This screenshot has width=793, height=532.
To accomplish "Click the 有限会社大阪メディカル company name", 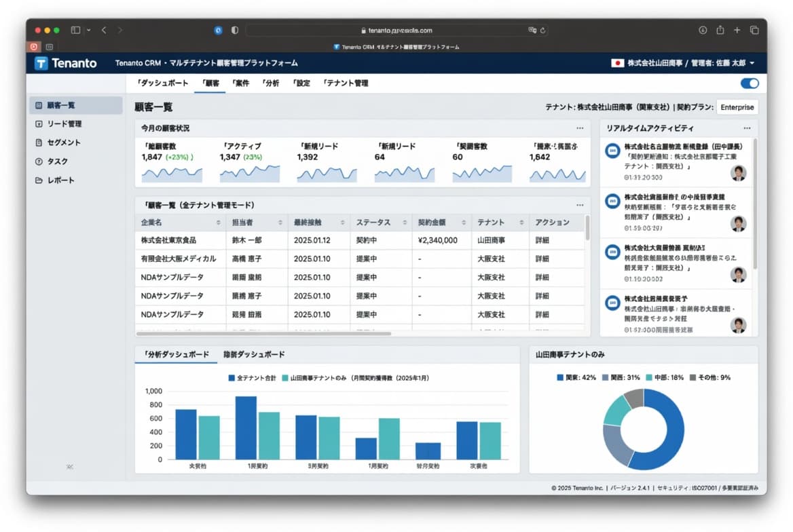I will point(179,259).
